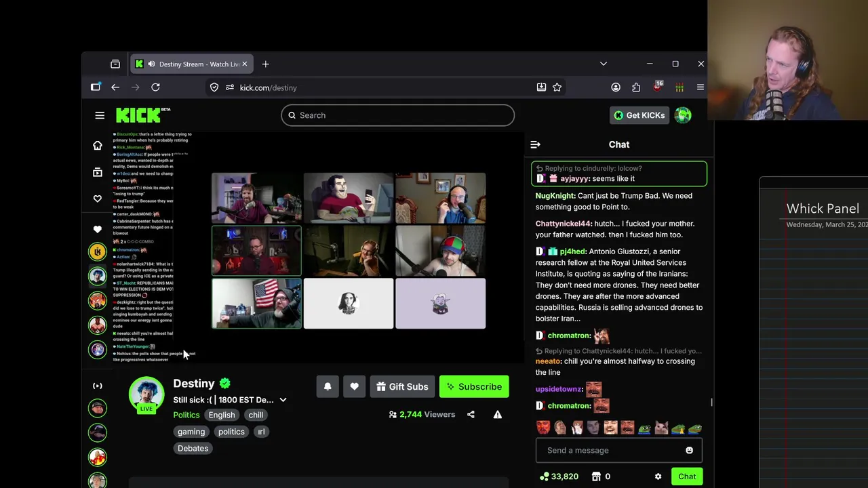Click the Get KICKs button
The height and width of the screenshot is (488, 868).
coord(639,115)
